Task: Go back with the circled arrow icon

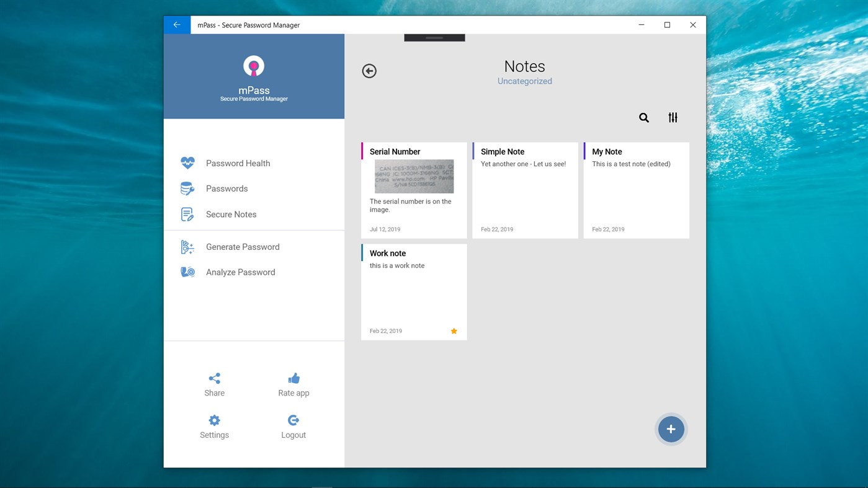Action: click(x=369, y=71)
